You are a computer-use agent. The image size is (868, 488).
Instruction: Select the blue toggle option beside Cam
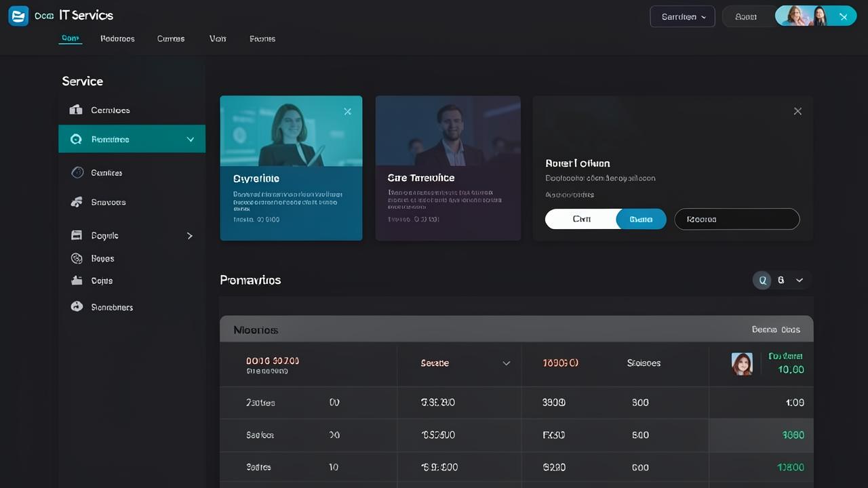coord(641,219)
